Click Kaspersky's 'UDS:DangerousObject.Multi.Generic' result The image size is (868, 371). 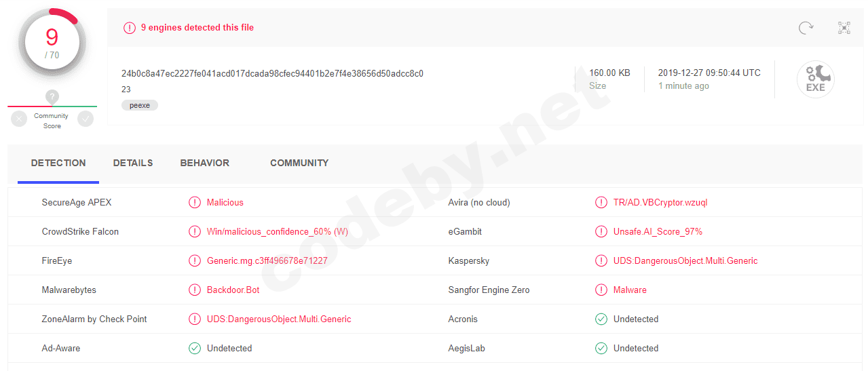tap(685, 260)
